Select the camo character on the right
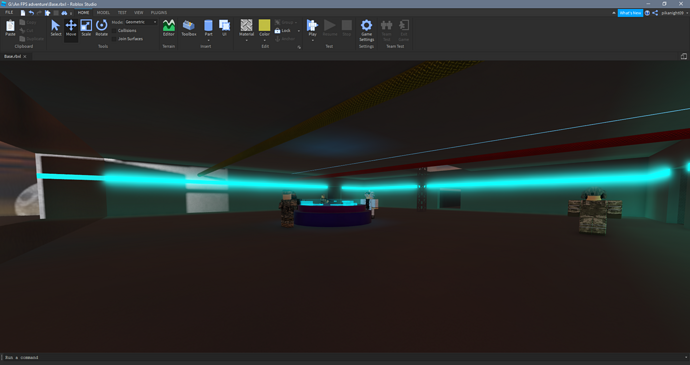 click(595, 212)
